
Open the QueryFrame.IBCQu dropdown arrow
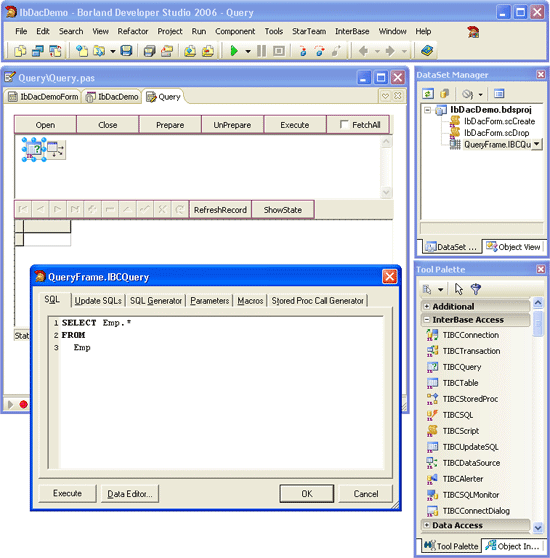click(537, 144)
